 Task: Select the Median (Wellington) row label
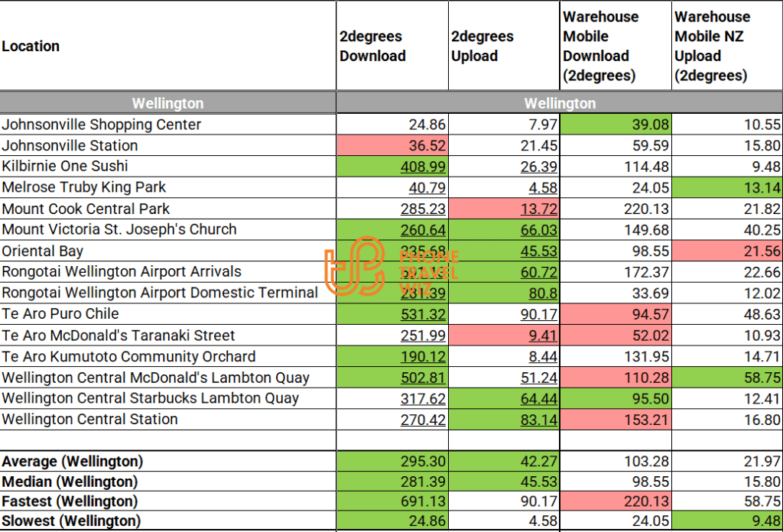[70, 482]
